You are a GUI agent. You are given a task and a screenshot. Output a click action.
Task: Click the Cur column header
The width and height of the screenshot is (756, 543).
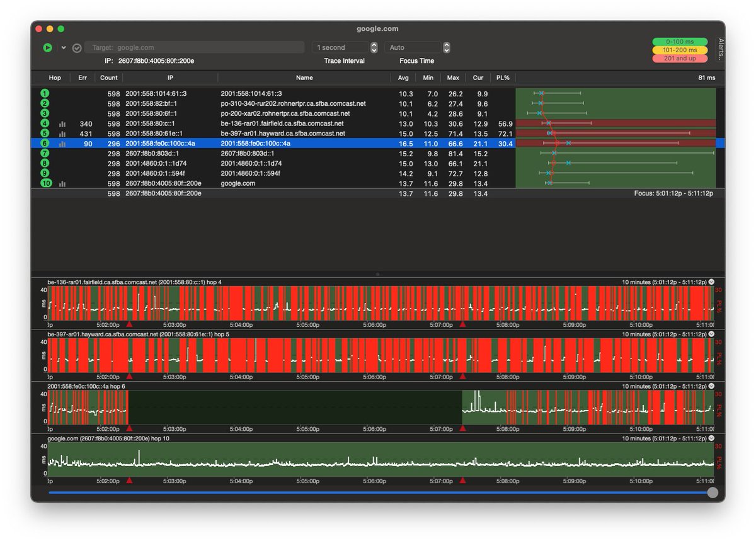point(478,77)
